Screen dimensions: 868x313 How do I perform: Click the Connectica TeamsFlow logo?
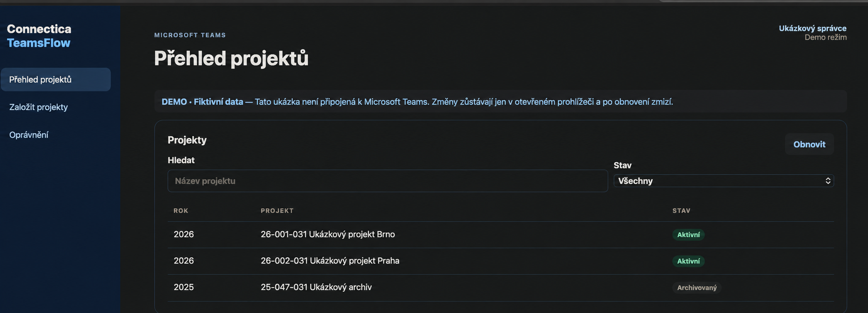pos(39,36)
